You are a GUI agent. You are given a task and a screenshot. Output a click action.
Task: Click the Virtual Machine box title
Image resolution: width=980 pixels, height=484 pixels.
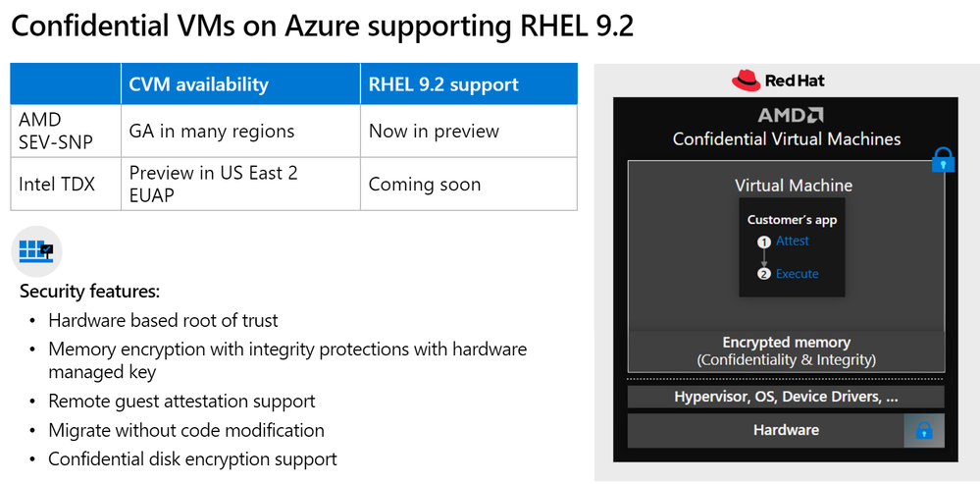[794, 185]
